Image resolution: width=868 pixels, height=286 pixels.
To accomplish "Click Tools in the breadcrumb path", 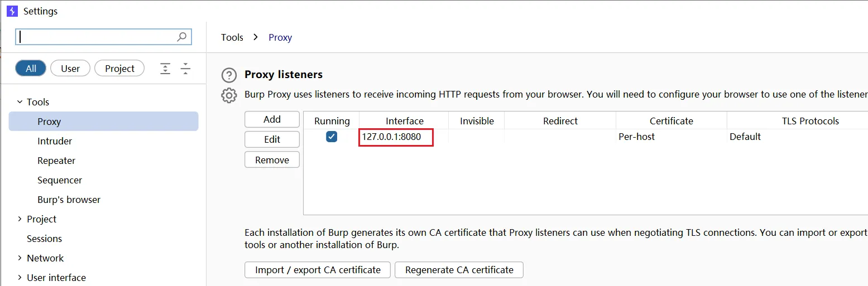I will 232,37.
